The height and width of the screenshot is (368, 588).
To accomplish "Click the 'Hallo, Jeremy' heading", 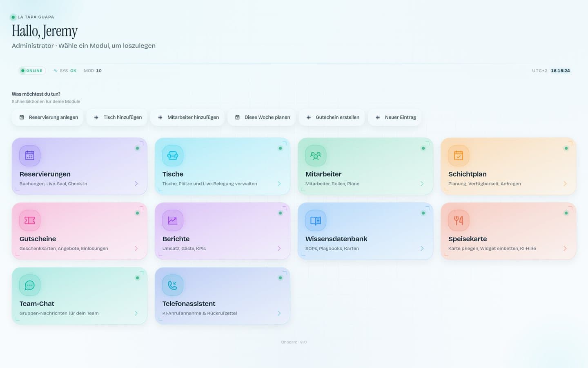I will pyautogui.click(x=45, y=31).
